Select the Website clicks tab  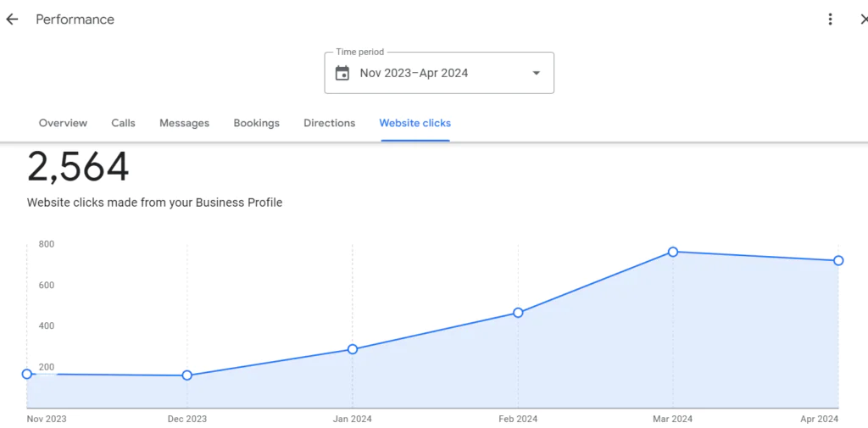click(x=415, y=123)
